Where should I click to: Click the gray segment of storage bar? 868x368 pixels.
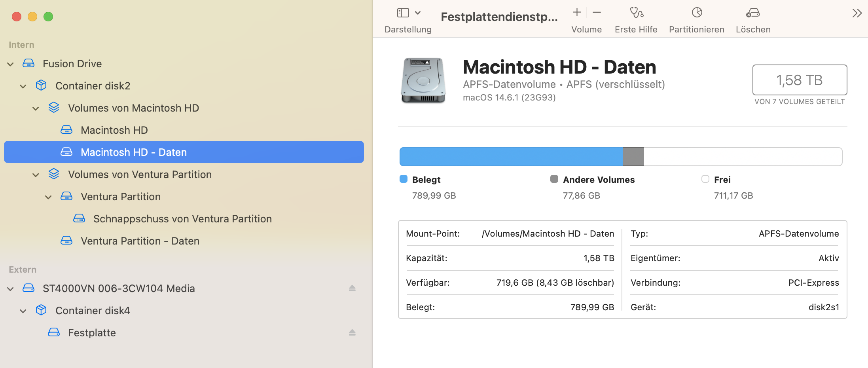pyautogui.click(x=633, y=157)
